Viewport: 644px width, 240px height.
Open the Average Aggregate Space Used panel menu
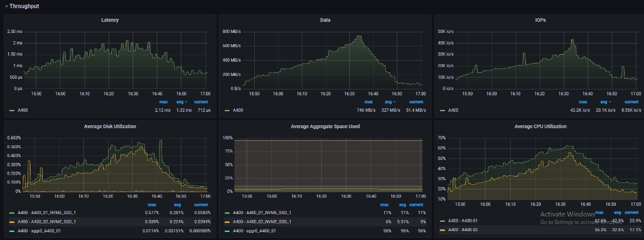pyautogui.click(x=325, y=126)
